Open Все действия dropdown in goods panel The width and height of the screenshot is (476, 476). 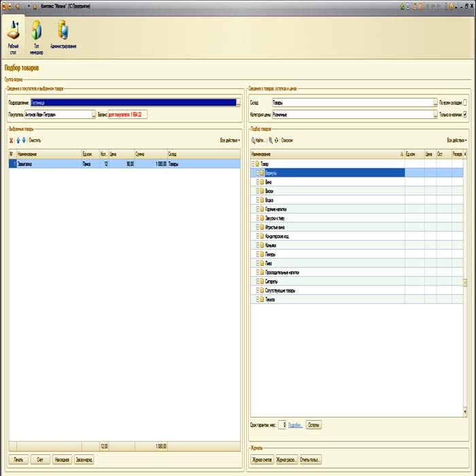(456, 140)
